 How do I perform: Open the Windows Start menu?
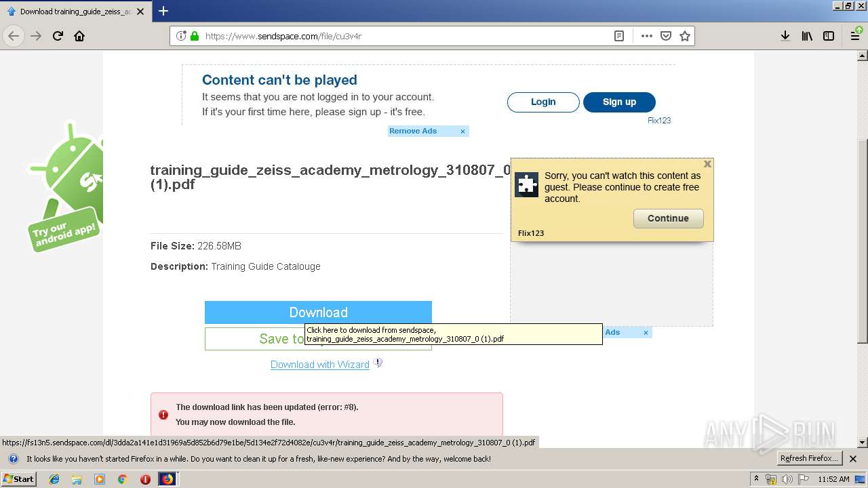[x=18, y=479]
